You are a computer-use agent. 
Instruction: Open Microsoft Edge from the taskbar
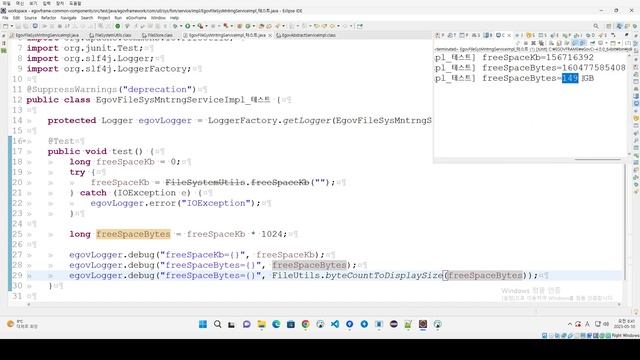(276, 324)
